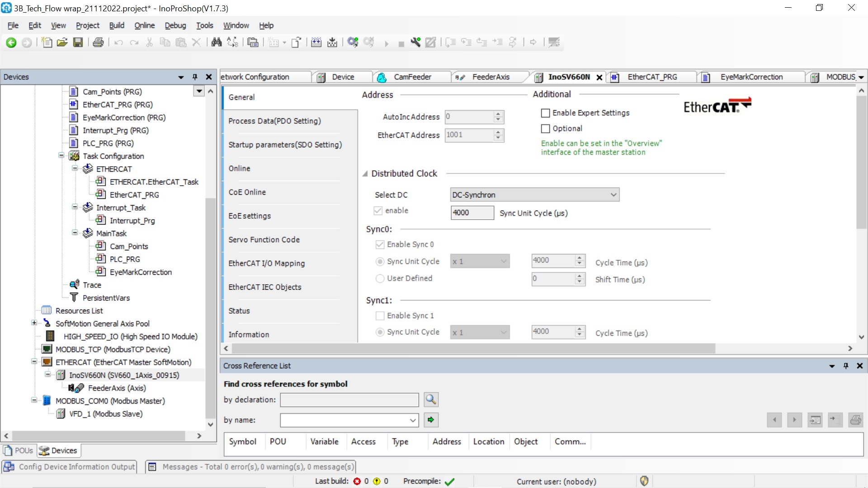Click the Print toolbar icon
The width and height of the screenshot is (868, 488).
(98, 42)
